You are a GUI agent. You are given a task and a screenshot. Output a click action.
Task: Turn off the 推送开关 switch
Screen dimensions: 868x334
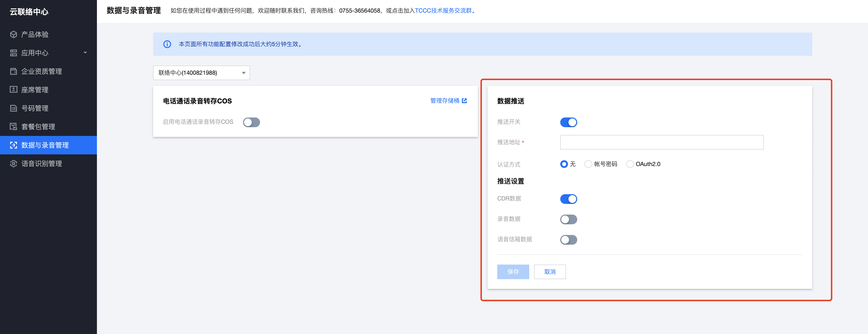pos(568,122)
